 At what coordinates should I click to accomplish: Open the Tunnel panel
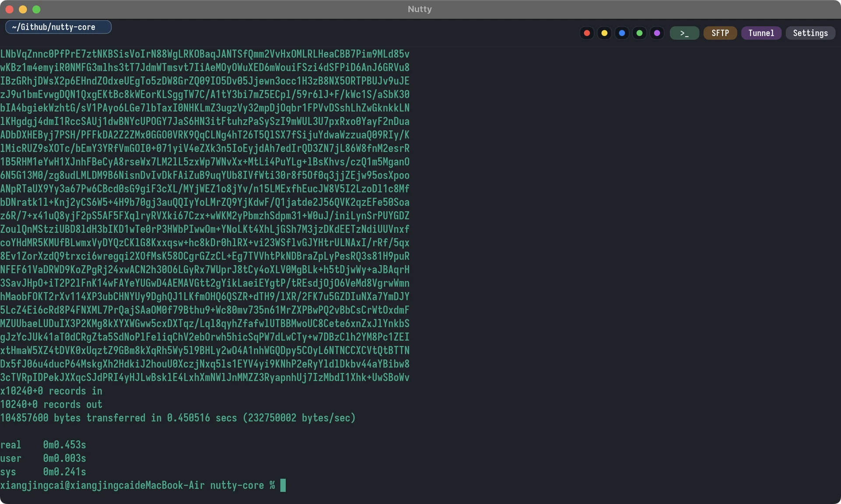click(x=761, y=33)
